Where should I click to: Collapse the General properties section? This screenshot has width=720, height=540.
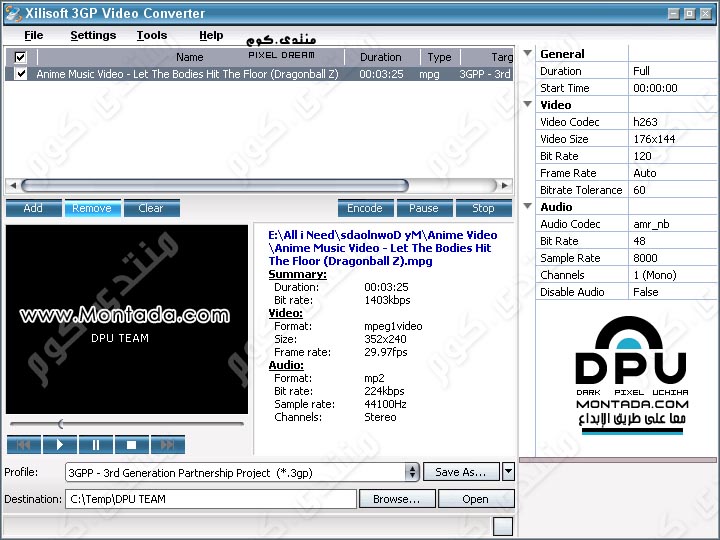[x=528, y=54]
